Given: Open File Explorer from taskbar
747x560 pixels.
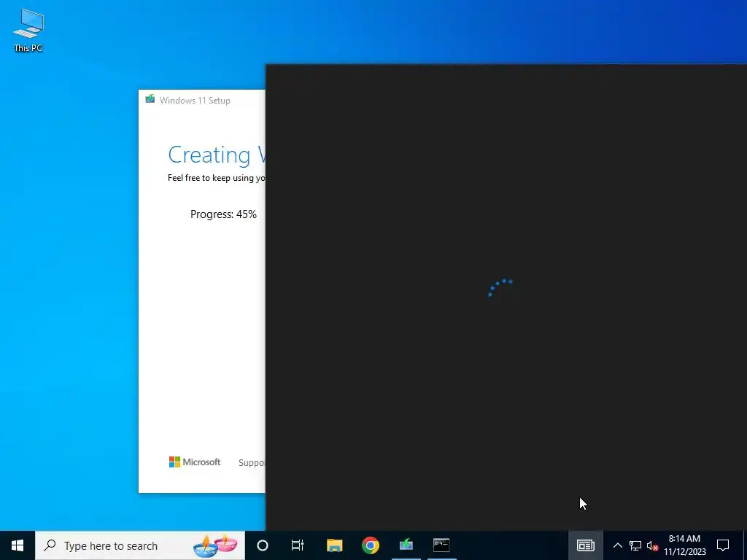Looking at the screenshot, I should point(334,545).
